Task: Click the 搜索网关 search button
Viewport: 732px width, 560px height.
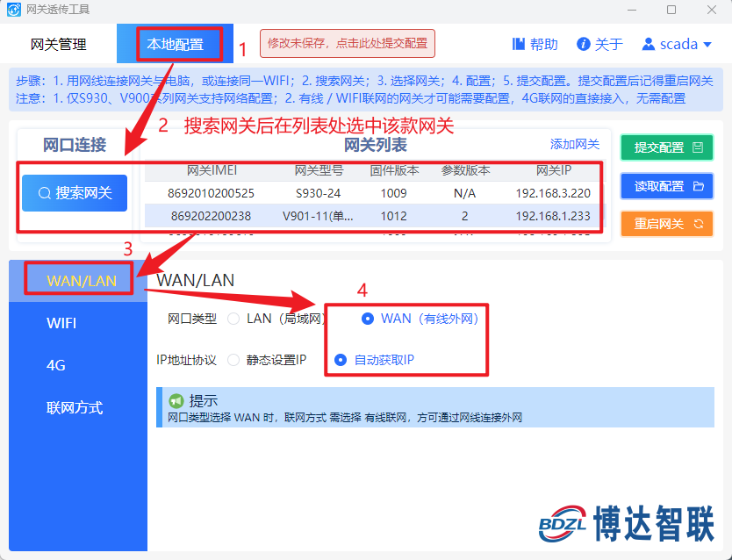Action: click(x=75, y=193)
